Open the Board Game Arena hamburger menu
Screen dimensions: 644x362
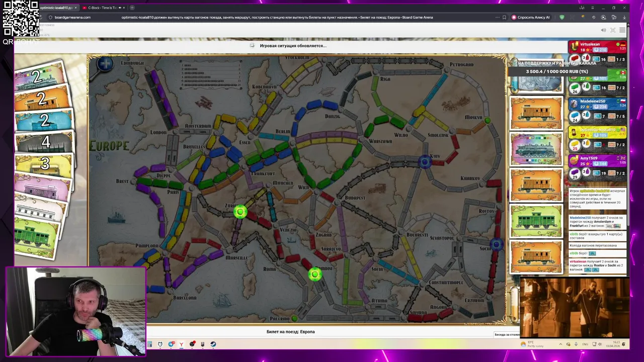(622, 30)
